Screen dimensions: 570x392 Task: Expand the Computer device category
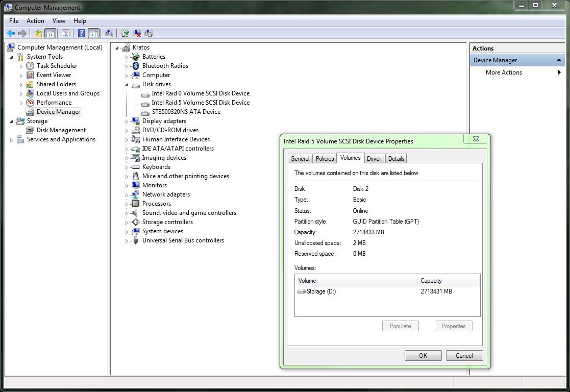(x=127, y=76)
